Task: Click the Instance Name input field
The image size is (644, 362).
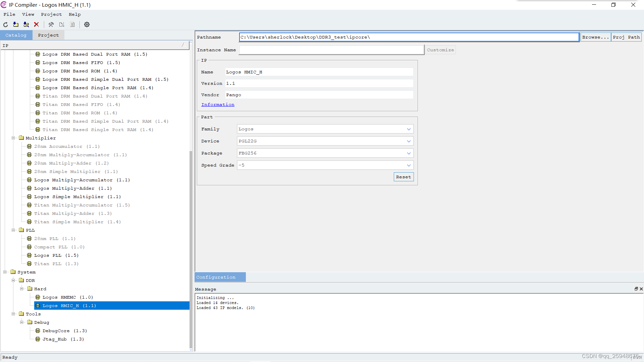Action: [331, 50]
